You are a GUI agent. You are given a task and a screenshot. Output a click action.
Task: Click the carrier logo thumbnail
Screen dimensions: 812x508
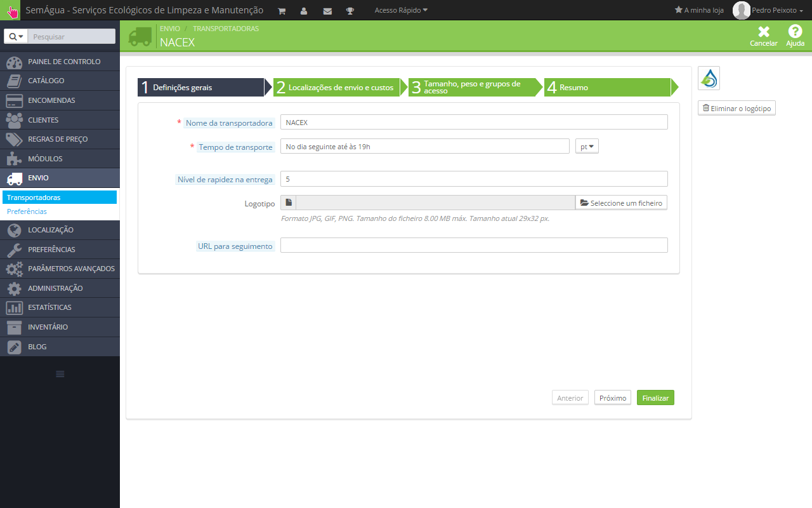[709, 78]
